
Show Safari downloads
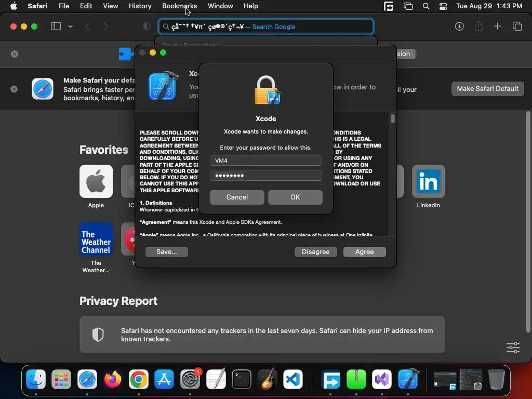(459, 26)
